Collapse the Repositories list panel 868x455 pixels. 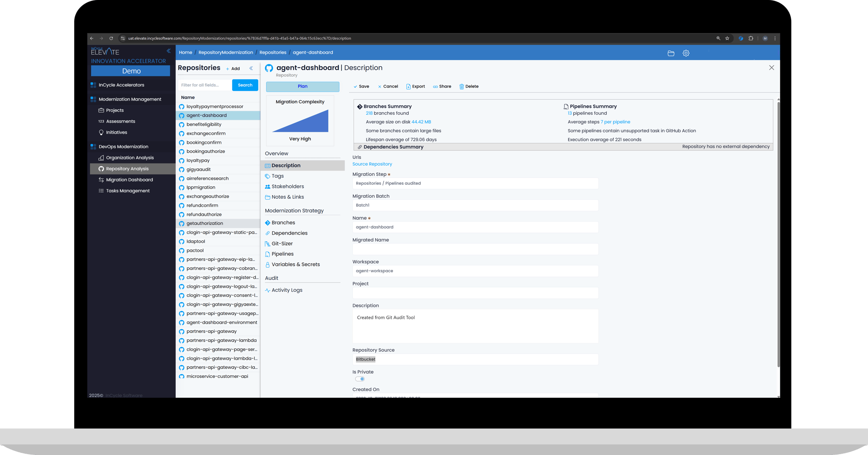coord(251,68)
